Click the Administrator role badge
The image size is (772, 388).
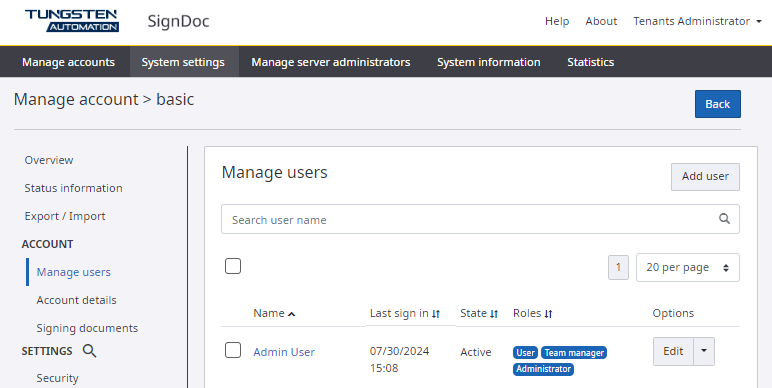pos(544,369)
